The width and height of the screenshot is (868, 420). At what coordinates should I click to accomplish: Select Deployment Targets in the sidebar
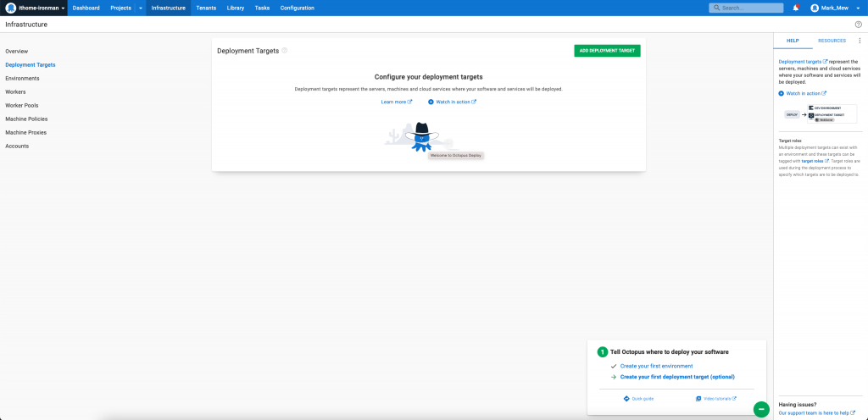pos(31,64)
